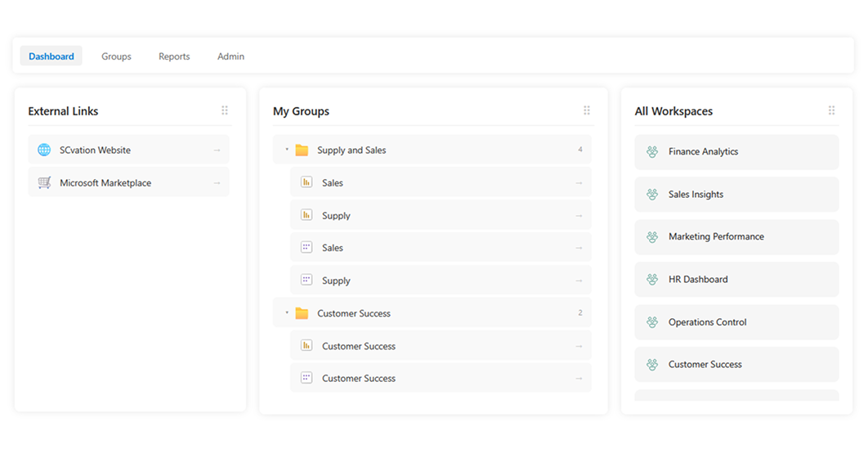Open the Sales Insights workspace

[736, 195]
